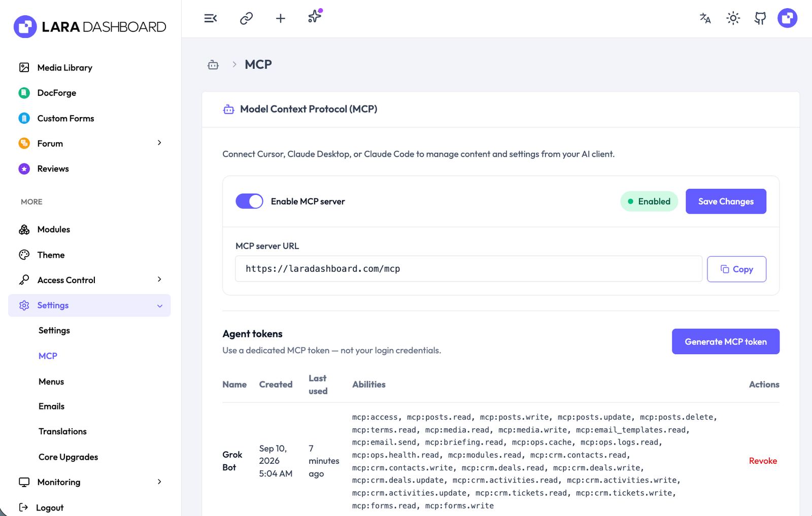Click the Lara Dashboard title text

tap(104, 27)
